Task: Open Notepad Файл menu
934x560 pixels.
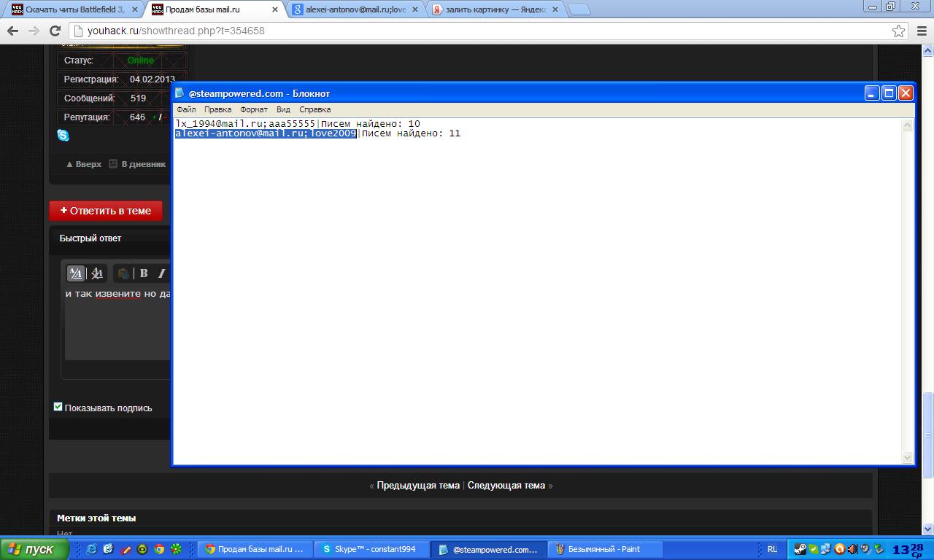Action: [186, 109]
